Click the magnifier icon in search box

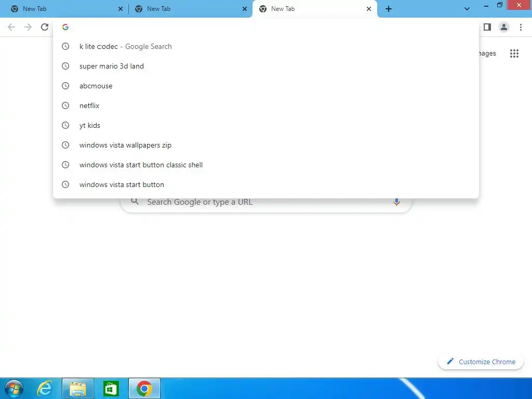pyautogui.click(x=135, y=202)
